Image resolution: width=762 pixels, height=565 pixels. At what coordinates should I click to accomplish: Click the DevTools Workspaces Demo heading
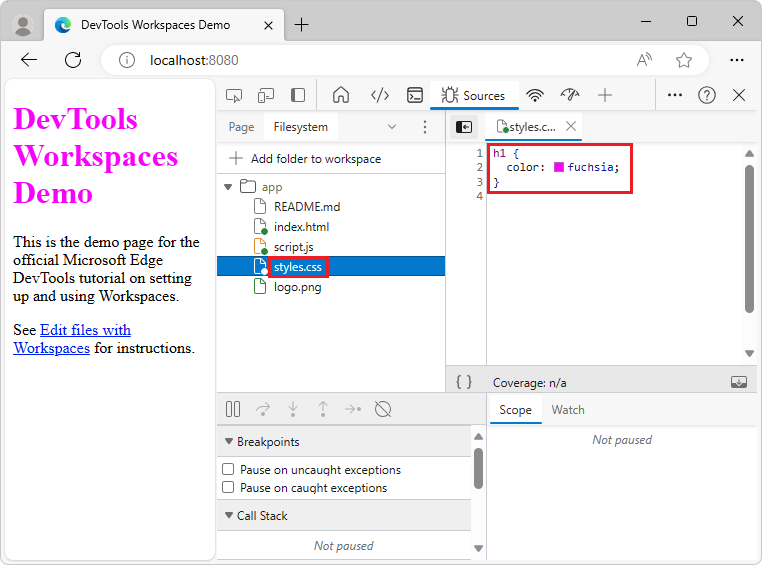96,156
